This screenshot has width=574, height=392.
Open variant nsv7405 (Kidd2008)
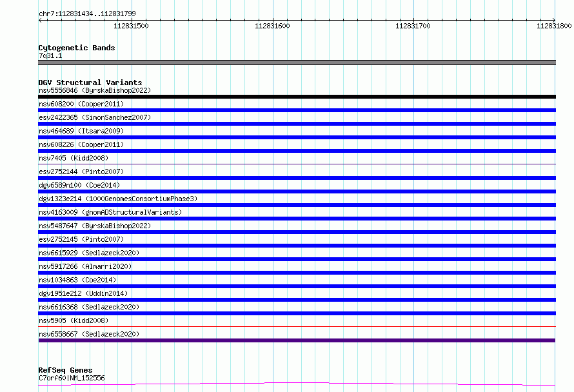pyautogui.click(x=74, y=158)
